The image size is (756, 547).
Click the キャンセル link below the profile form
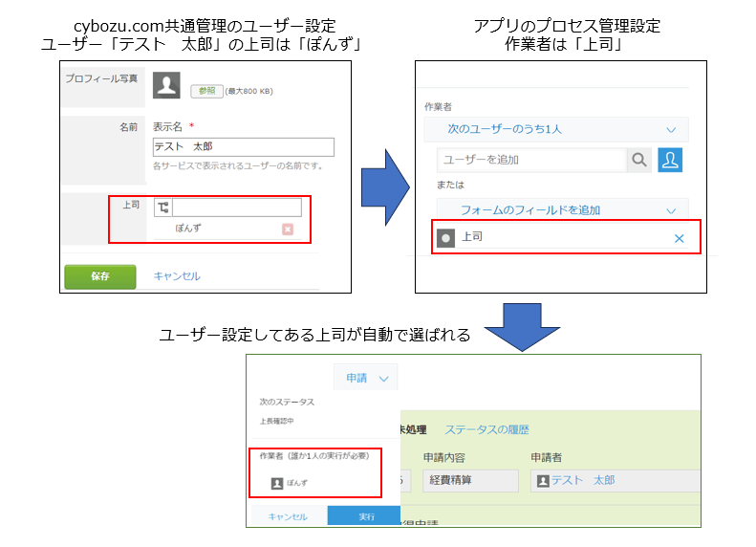coord(177,276)
